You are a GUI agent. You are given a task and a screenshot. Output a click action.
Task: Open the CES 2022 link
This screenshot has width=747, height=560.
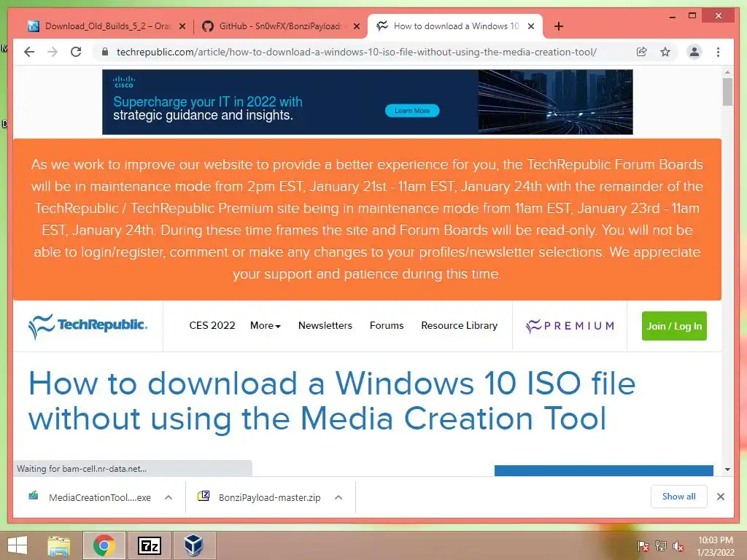(212, 326)
